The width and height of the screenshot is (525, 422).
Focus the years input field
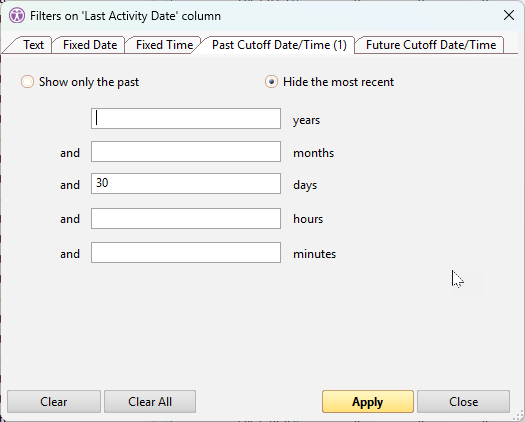pos(186,119)
